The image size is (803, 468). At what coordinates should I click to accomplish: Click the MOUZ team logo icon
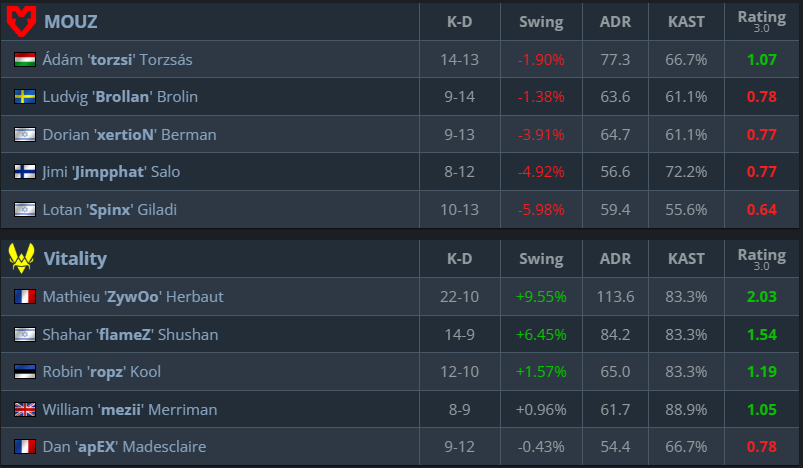point(20,21)
